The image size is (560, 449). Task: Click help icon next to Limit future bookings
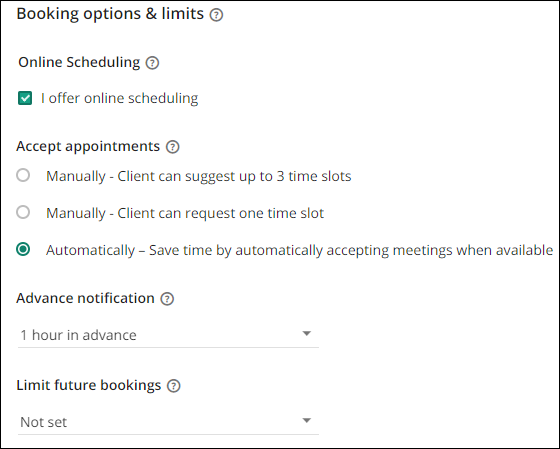(x=174, y=386)
